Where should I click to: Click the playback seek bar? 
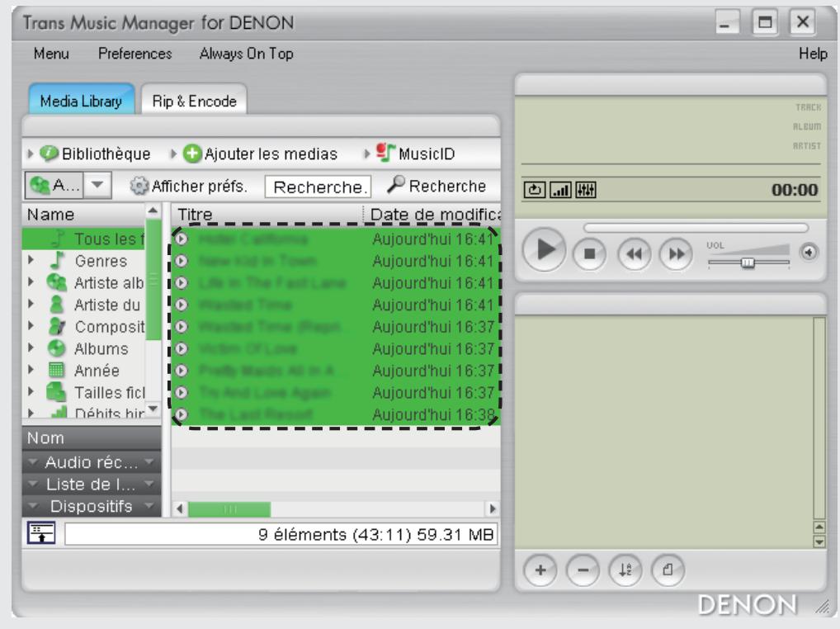(696, 229)
